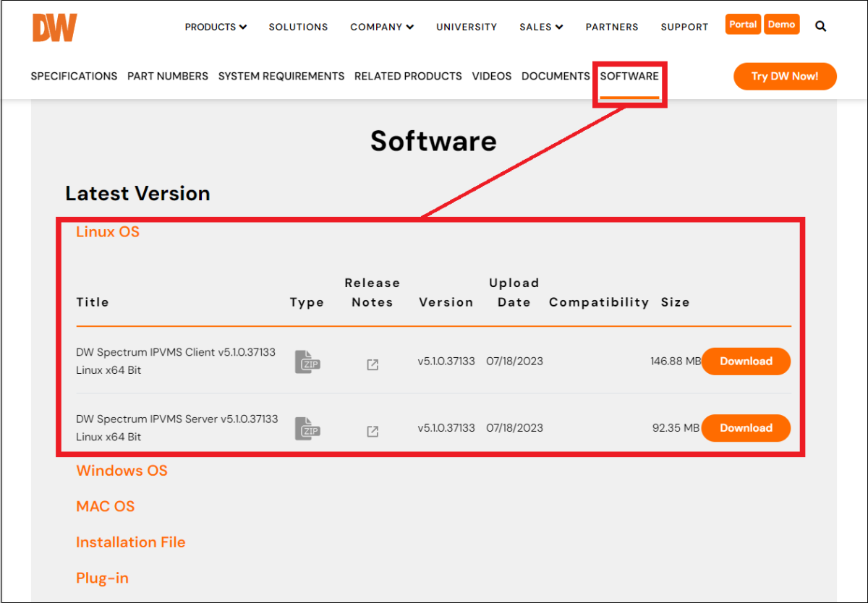Screen dimensions: 868x603
Task: Open release notes for the IPVMS Server
Action: (x=372, y=432)
